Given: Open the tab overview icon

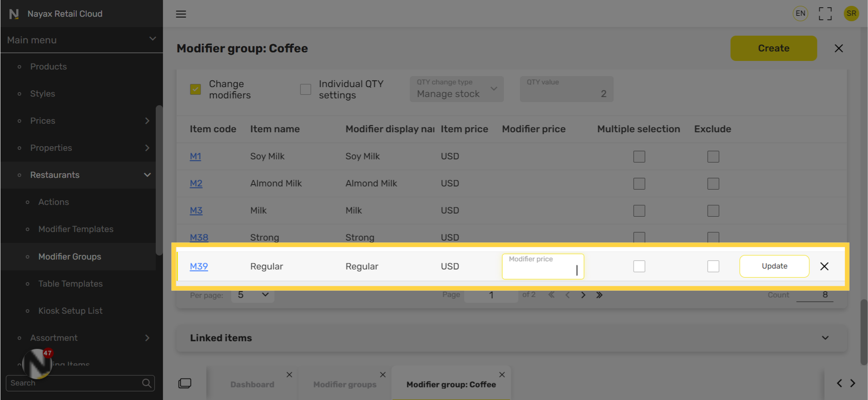Looking at the screenshot, I should coord(185,383).
